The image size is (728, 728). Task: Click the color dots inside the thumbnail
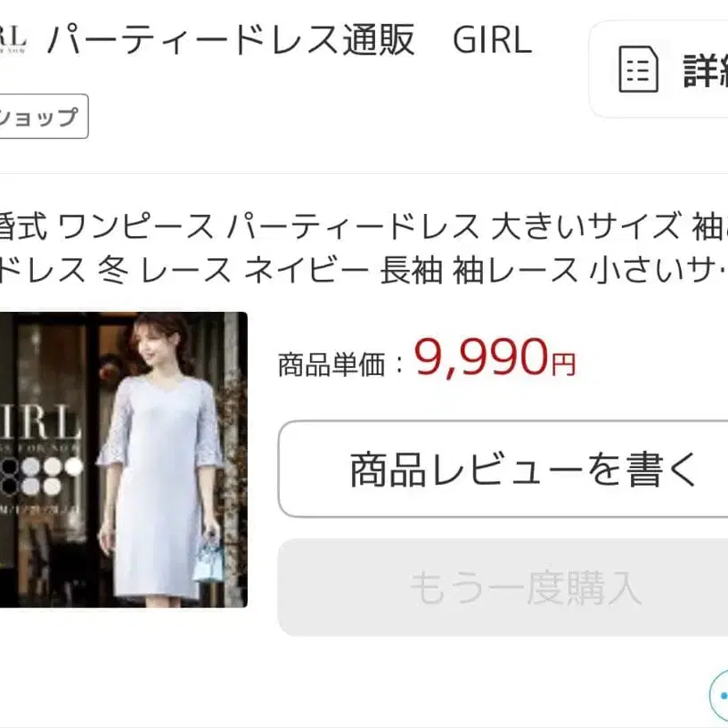point(42,476)
